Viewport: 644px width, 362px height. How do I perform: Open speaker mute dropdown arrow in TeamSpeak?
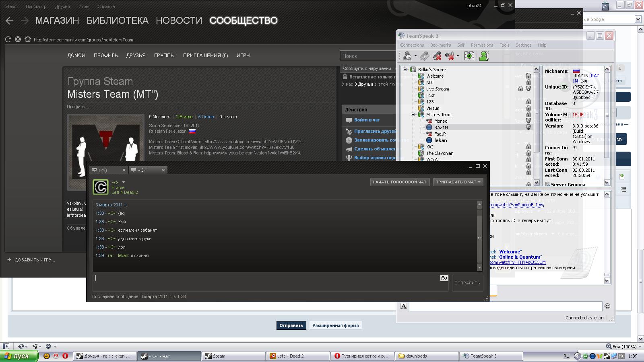click(x=458, y=56)
